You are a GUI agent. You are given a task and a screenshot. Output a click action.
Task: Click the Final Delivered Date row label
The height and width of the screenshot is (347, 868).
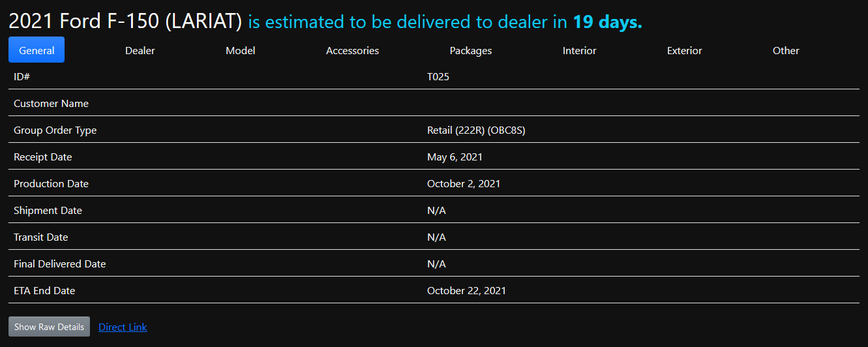tap(59, 264)
